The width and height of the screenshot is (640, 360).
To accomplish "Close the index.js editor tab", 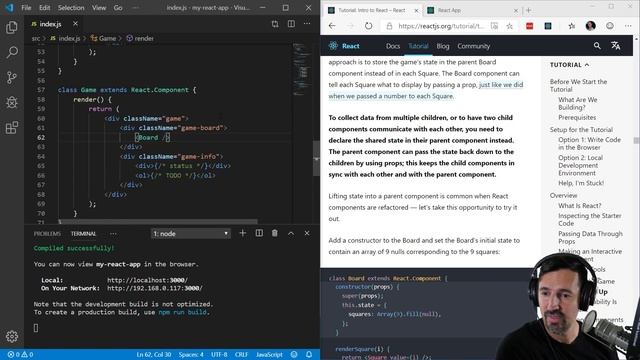I will tap(76, 24).
